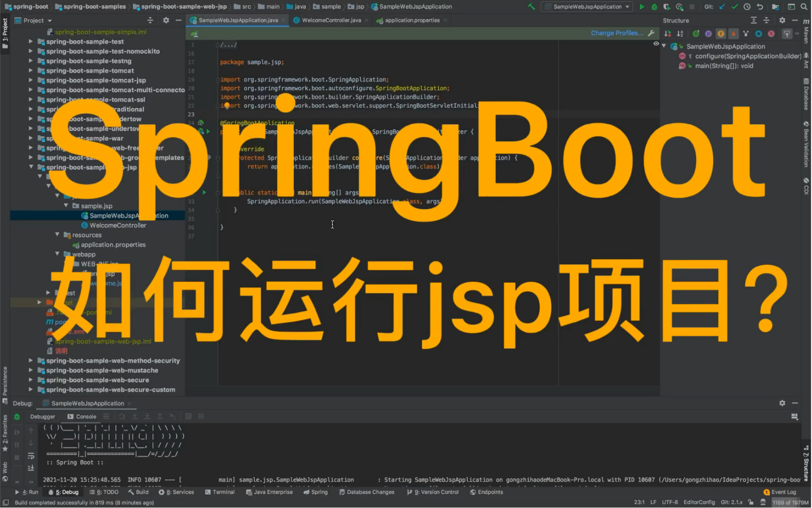Toggle Show Properties filter in Structure
The image size is (812, 508).
[708, 33]
